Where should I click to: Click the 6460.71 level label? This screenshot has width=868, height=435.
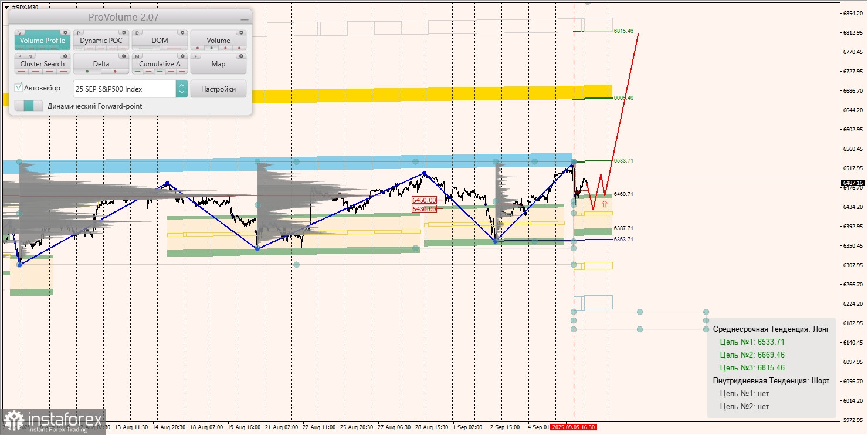point(623,194)
